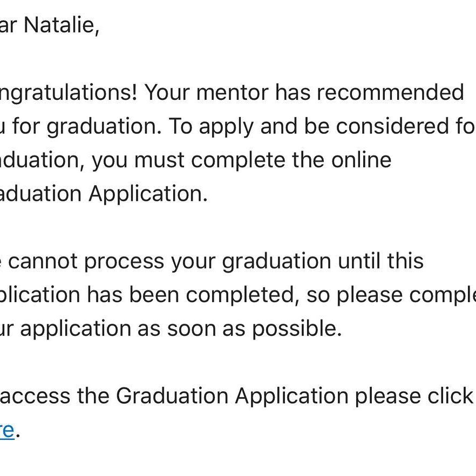Click the word 'mentor' in the message

(x=232, y=92)
